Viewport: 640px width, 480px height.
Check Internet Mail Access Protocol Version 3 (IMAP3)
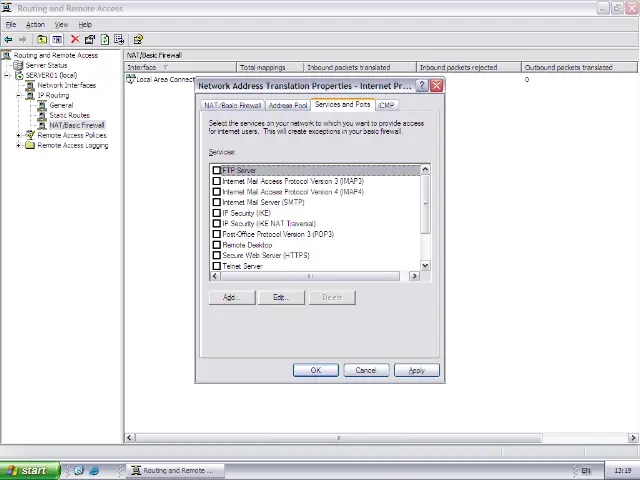point(217,181)
